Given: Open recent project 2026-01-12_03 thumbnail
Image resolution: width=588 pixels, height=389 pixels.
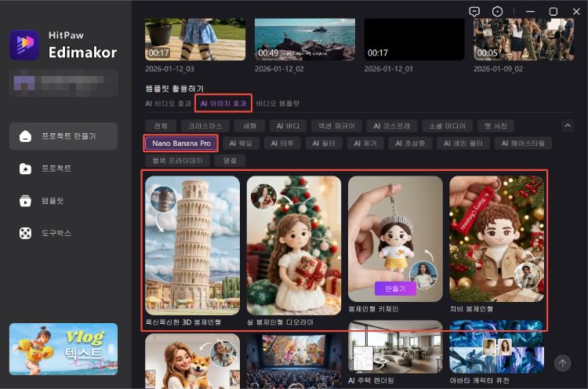Looking at the screenshot, I should click(195, 39).
